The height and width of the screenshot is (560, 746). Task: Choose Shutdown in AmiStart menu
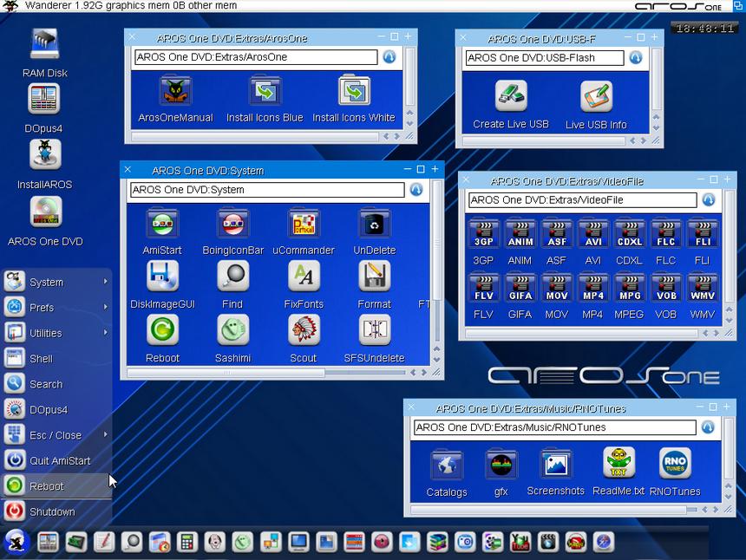(x=56, y=511)
